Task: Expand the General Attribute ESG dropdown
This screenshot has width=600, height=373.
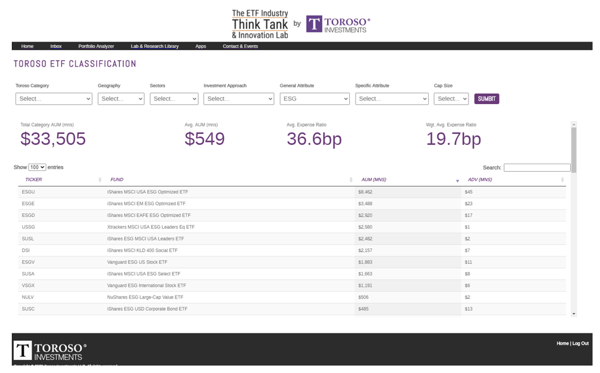Action: point(315,99)
